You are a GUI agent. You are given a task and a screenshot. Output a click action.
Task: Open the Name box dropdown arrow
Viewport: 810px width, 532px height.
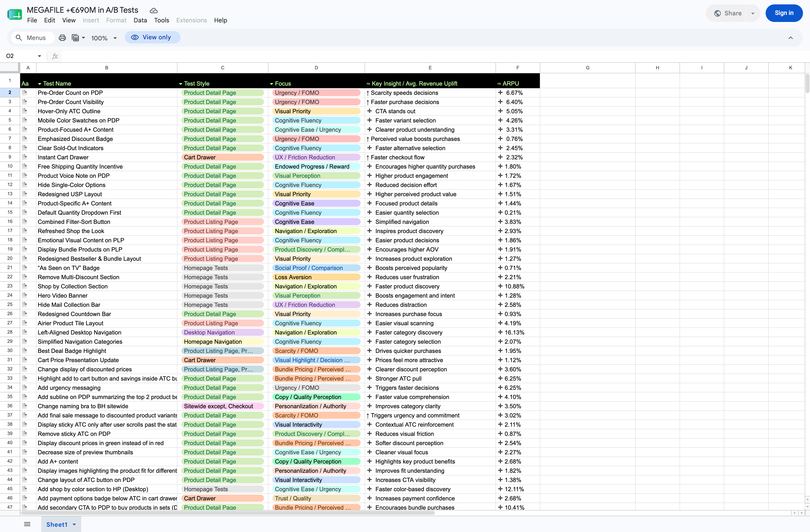point(40,56)
